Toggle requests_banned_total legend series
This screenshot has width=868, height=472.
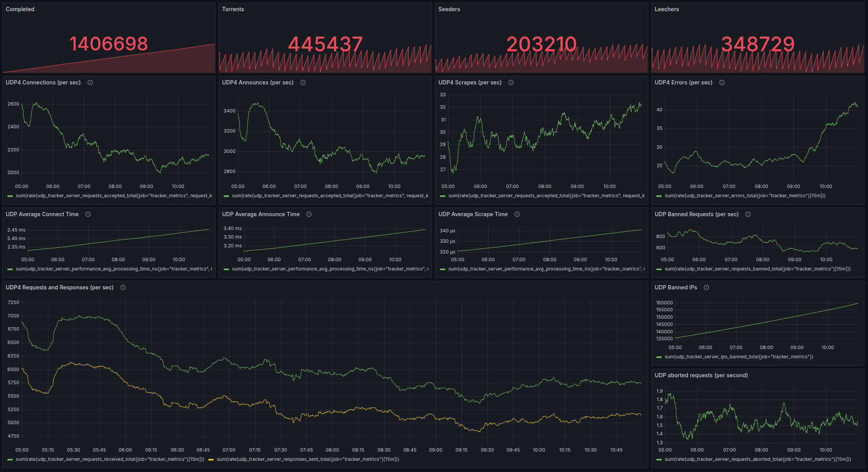point(757,269)
